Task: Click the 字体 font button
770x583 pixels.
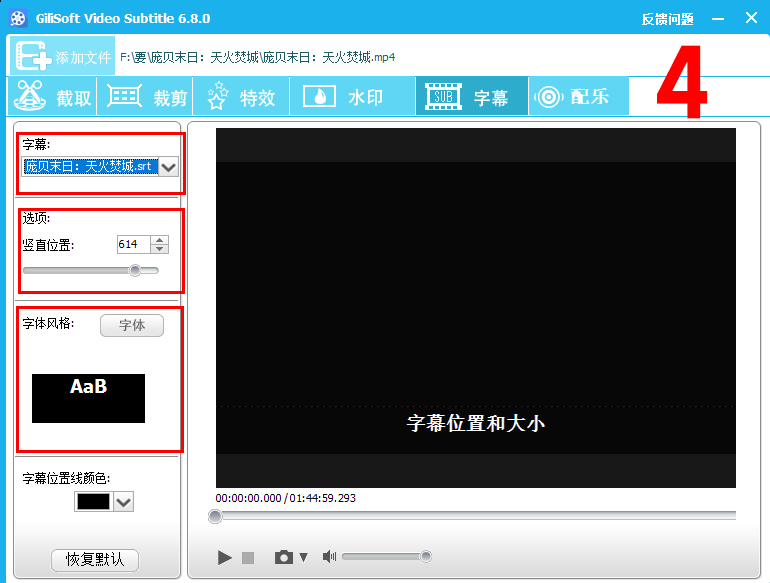Action: [132, 325]
